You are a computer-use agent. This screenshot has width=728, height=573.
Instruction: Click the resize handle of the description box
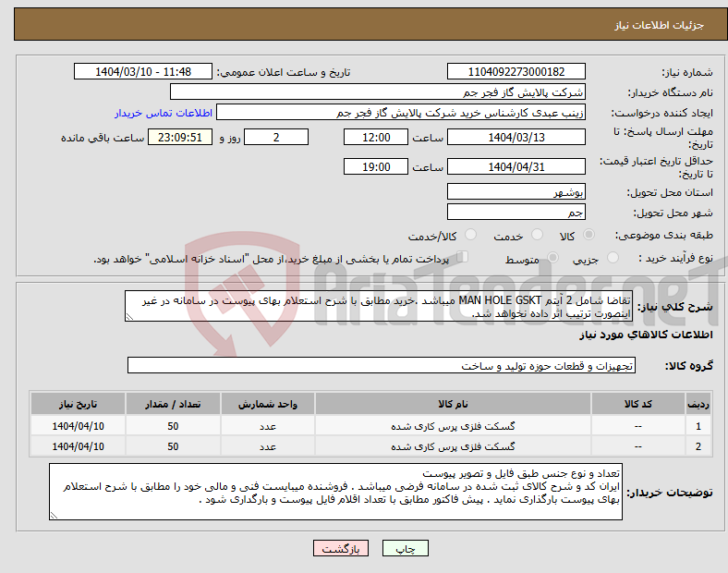click(x=129, y=317)
